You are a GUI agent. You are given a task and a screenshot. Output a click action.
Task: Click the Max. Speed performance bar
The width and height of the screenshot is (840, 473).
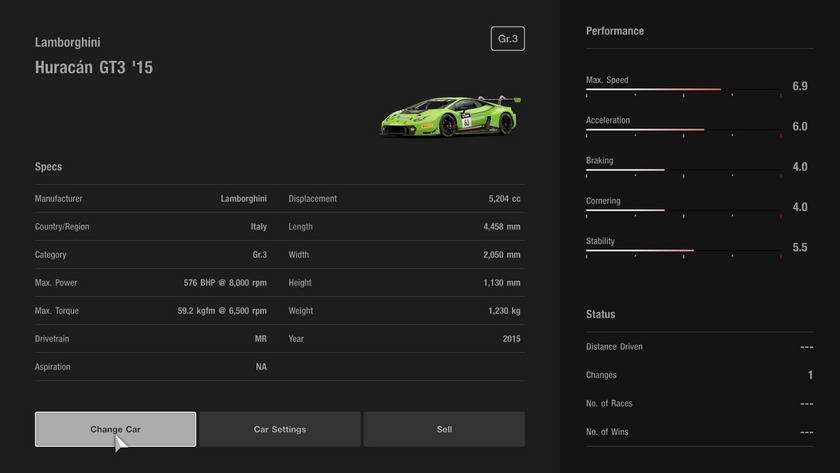tap(683, 90)
